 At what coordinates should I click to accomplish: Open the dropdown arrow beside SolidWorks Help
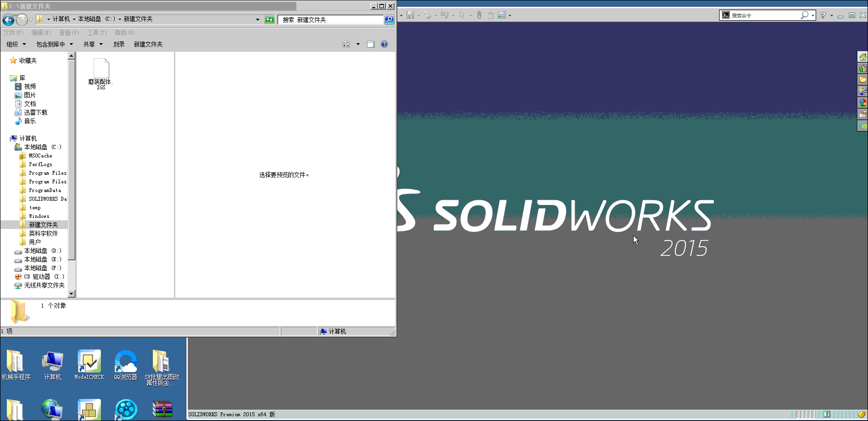(831, 15)
